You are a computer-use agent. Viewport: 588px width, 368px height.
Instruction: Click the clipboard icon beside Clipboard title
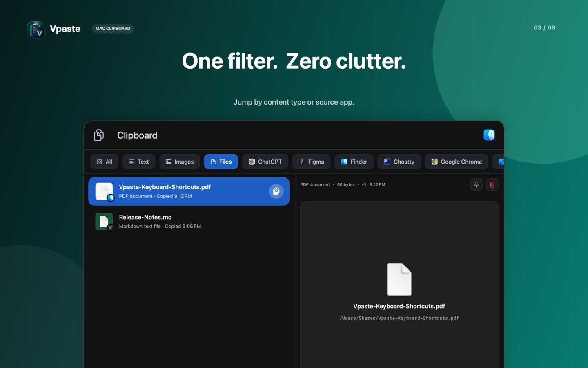(x=99, y=135)
